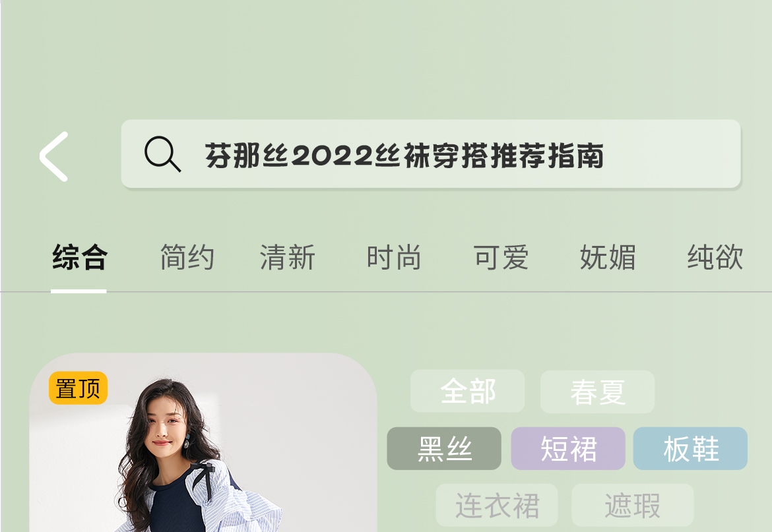This screenshot has height=532, width=772.
Task: Tap the white underline indicator under 综合
Action: click(79, 291)
